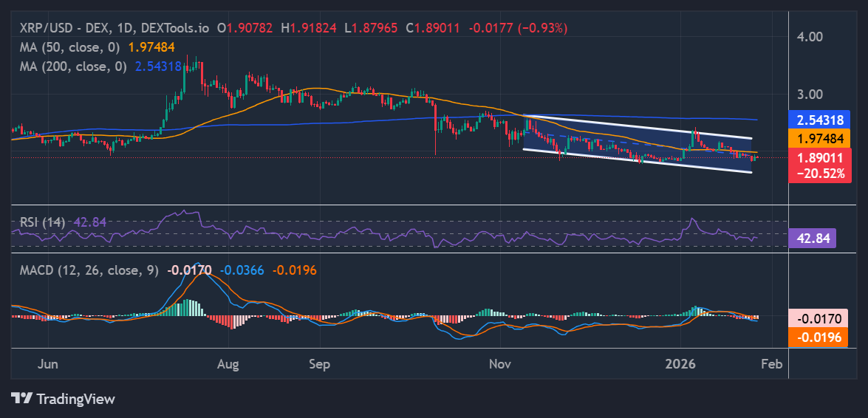Viewport: 868px width, 418px height.
Task: Click the purple 42.84 RSI axis tag
Action: tap(813, 239)
